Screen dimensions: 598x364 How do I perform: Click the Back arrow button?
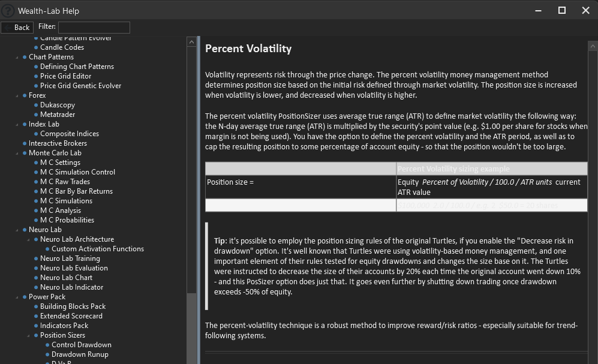(x=17, y=27)
